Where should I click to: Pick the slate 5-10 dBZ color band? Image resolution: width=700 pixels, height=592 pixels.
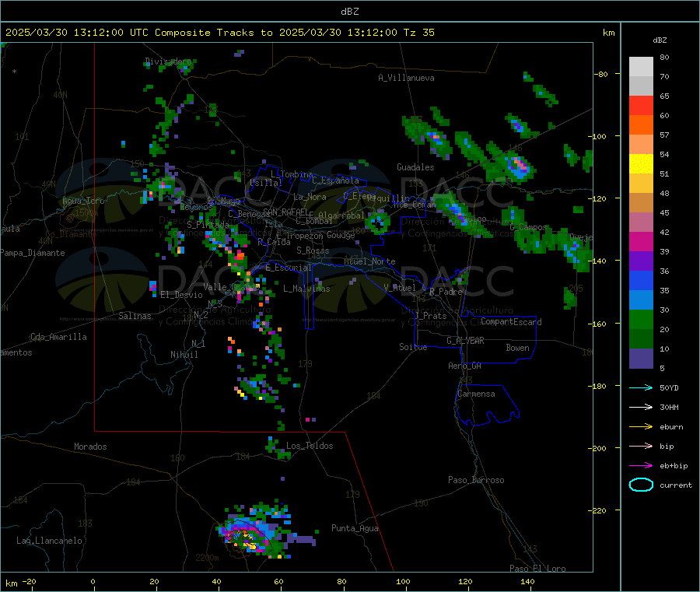click(641, 359)
